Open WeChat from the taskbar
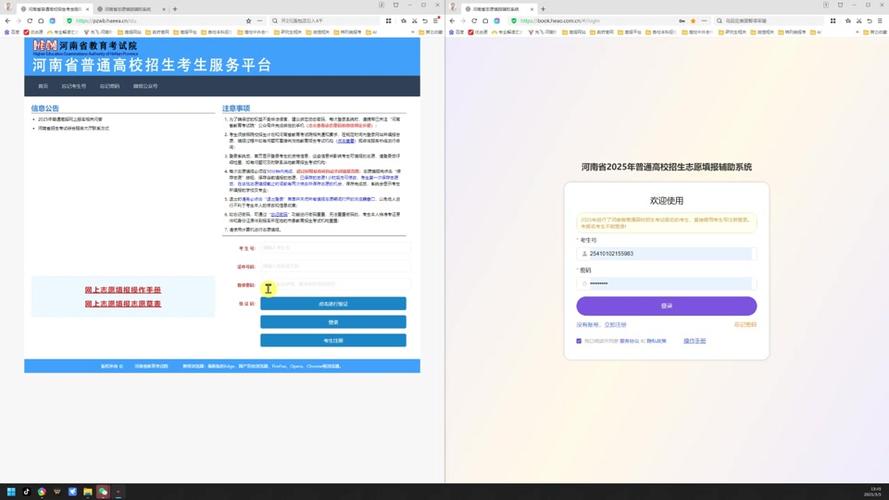889x500 pixels. [x=103, y=491]
